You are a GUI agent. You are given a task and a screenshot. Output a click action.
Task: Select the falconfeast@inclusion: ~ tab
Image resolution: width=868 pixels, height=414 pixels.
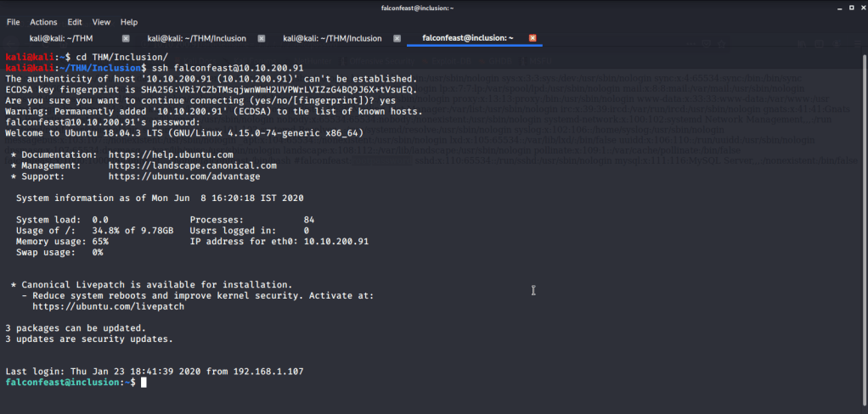coord(467,38)
